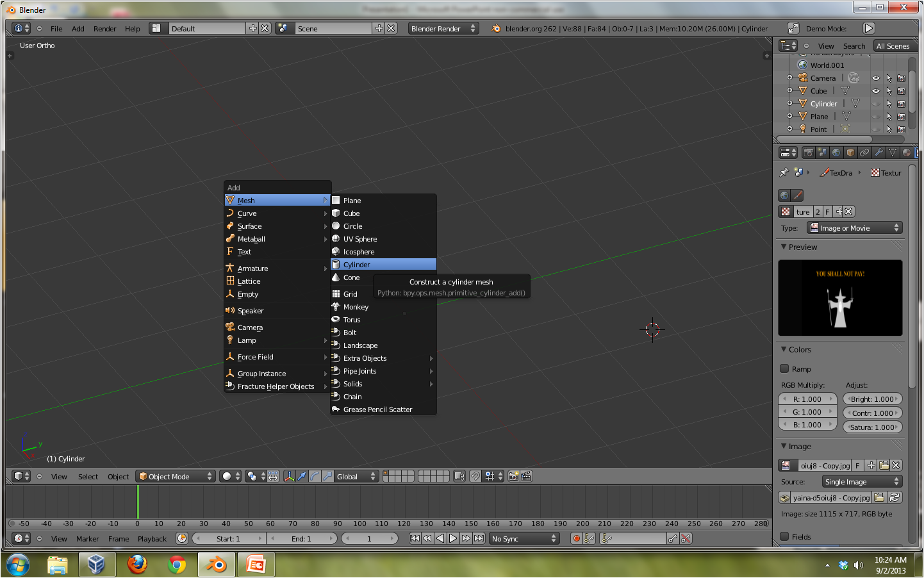Select Lattice from the Add menu

pos(277,281)
